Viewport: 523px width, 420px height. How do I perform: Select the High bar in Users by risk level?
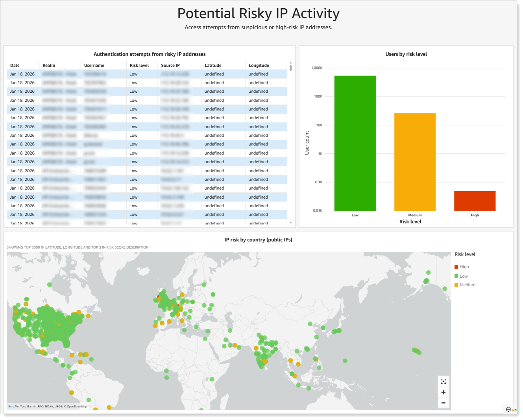pyautogui.click(x=475, y=200)
